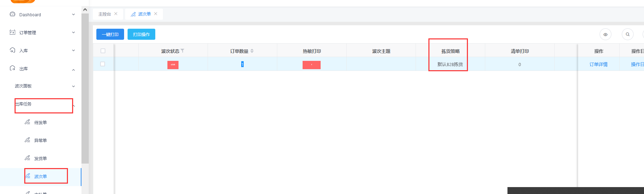Select 波次单 in sidebar menu
The image size is (644, 194).
pyautogui.click(x=41, y=176)
